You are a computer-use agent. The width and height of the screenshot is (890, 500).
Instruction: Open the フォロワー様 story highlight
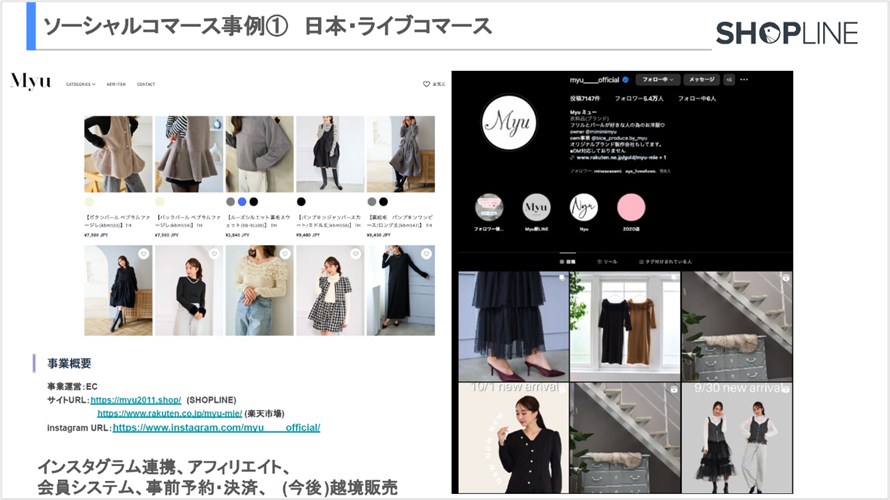(489, 207)
